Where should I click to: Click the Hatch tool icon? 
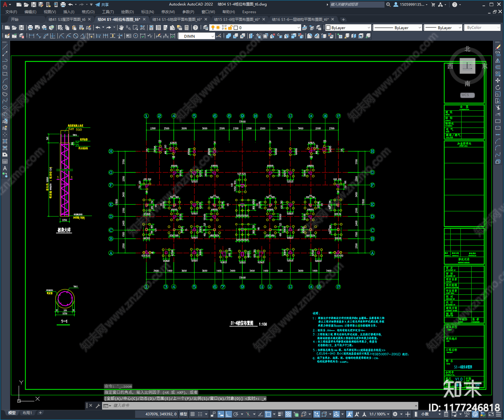[5, 141]
